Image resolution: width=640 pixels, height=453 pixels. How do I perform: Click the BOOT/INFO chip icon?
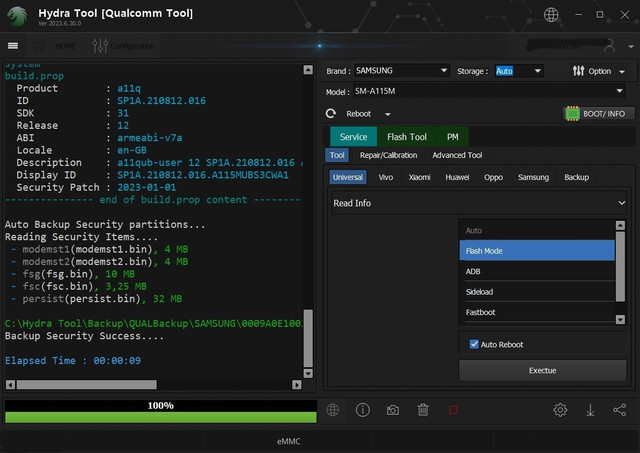point(572,113)
